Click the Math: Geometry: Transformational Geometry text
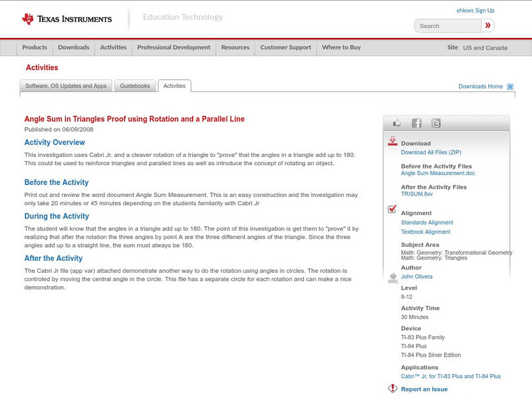 click(457, 252)
